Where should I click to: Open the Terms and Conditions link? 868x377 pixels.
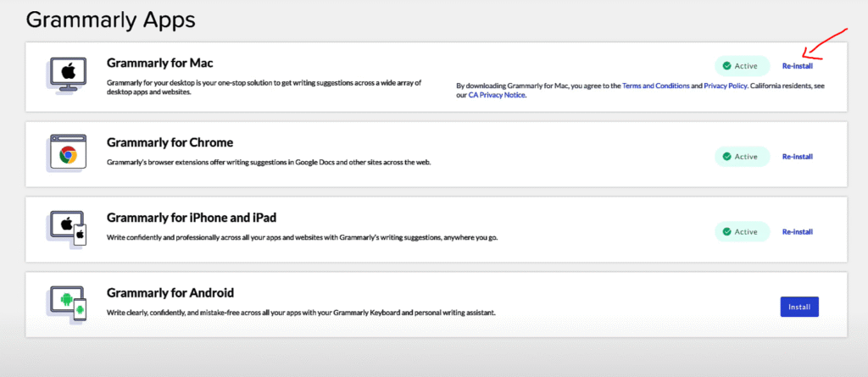point(655,86)
